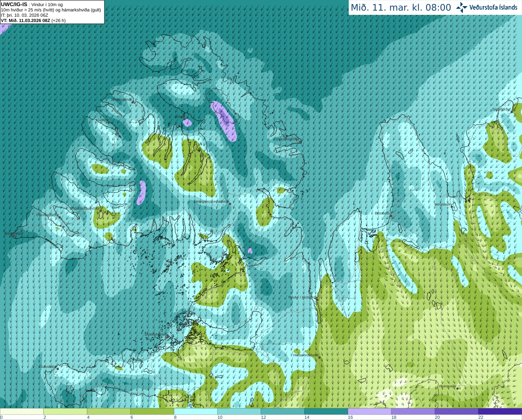Click the Steingrímsfjarðarheiði station label
The image size is (522, 420).
(x=211, y=201)
